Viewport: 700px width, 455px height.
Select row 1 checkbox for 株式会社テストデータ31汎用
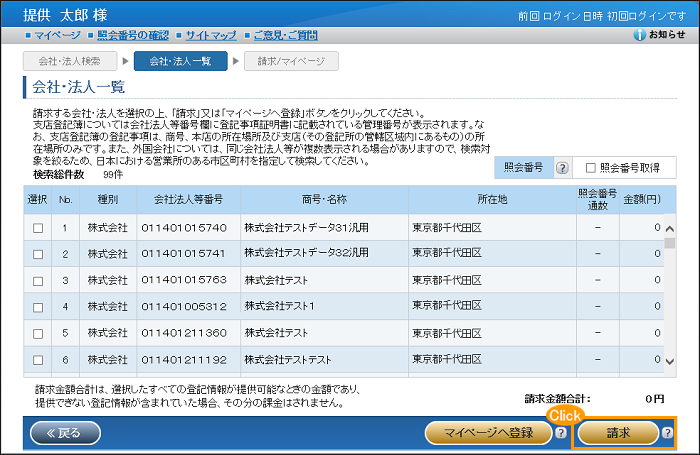[x=38, y=228]
